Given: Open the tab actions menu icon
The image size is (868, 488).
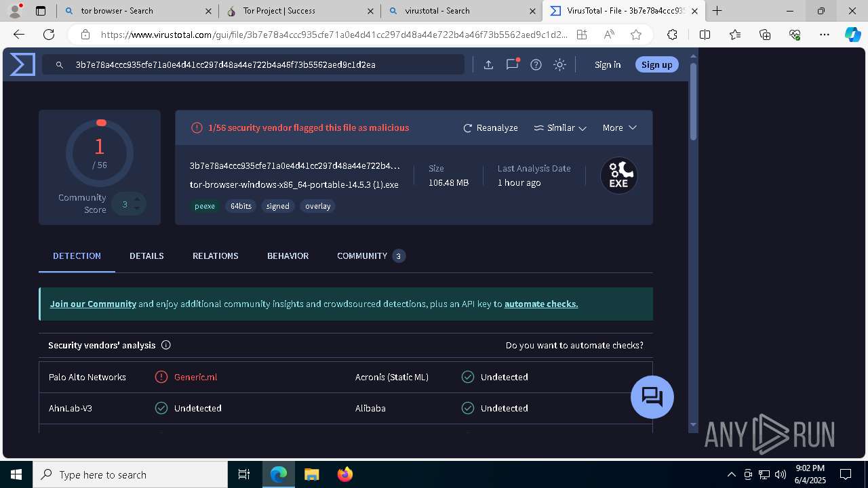Looking at the screenshot, I should [41, 11].
